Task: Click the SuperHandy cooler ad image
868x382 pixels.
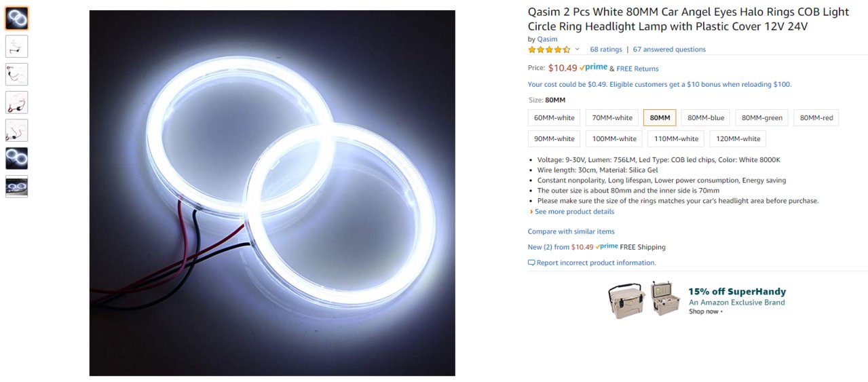Action: [x=645, y=299]
